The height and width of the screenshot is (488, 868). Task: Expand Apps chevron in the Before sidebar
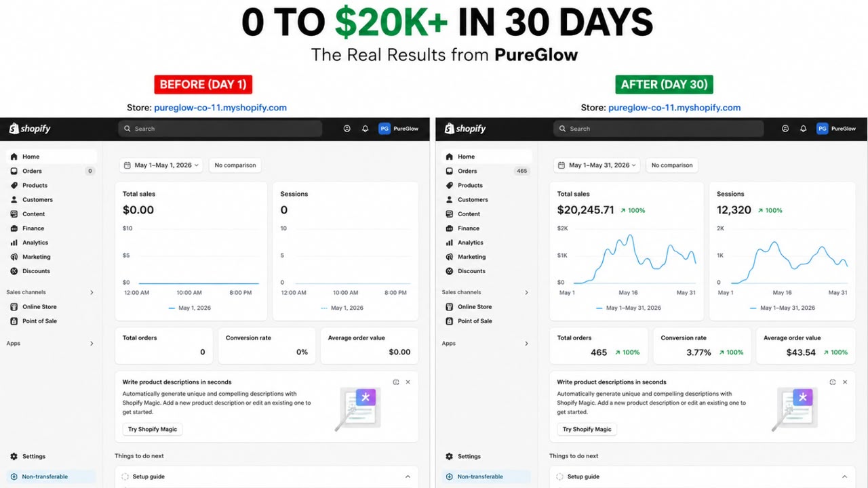pos(92,344)
